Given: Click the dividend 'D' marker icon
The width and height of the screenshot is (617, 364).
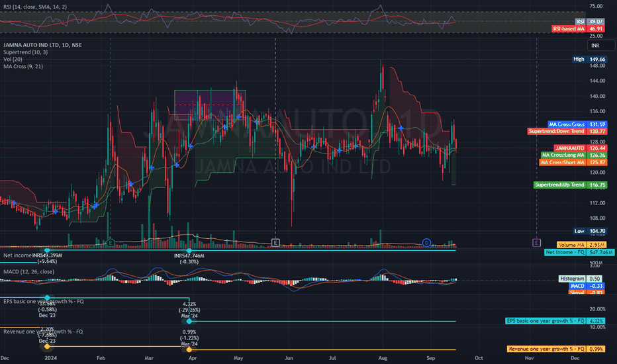Looking at the screenshot, I should (426, 243).
